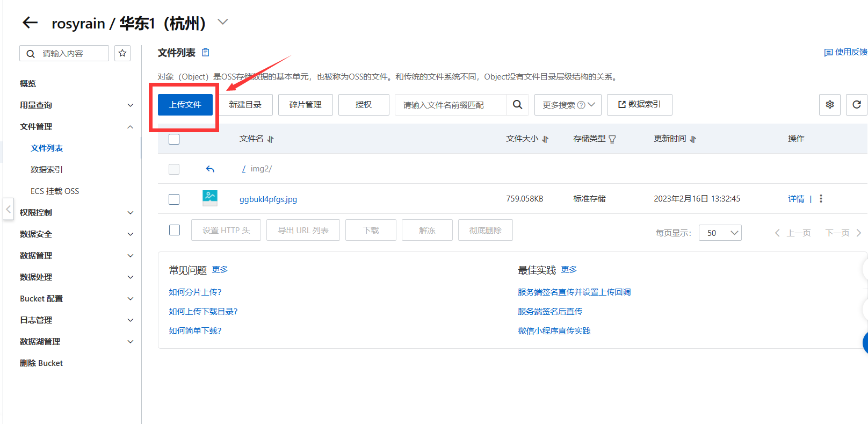
Task: Tick the checkbox beside 设置 HTTP 头
Action: tap(175, 230)
